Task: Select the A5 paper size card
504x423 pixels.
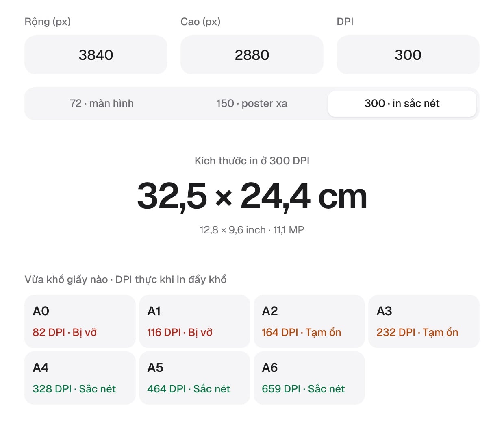Action: (195, 378)
